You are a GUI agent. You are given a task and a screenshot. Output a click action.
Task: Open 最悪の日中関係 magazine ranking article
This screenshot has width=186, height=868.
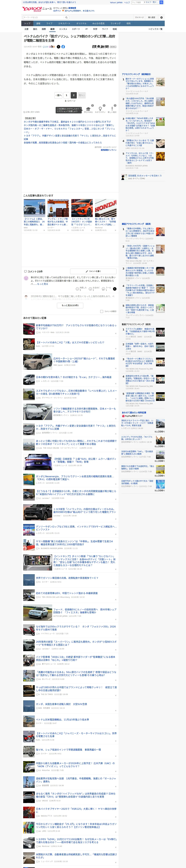(x=140, y=232)
